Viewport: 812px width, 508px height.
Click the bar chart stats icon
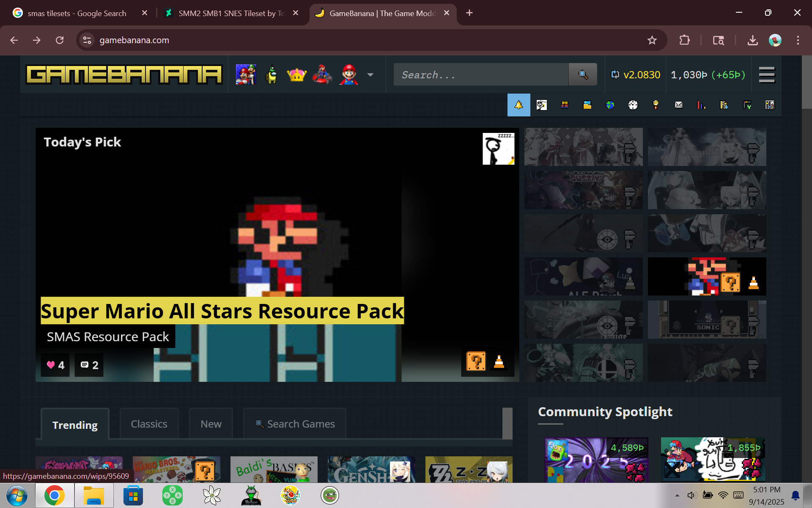pyautogui.click(x=702, y=105)
